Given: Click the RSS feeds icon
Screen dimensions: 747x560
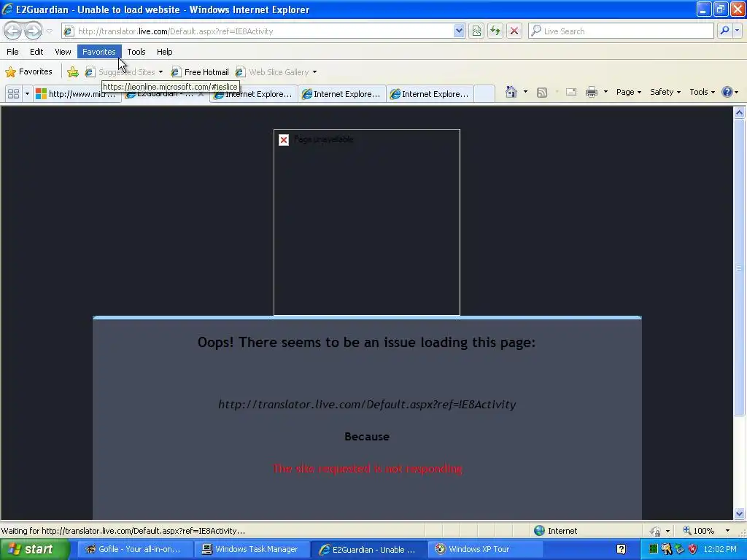Looking at the screenshot, I should click(542, 93).
